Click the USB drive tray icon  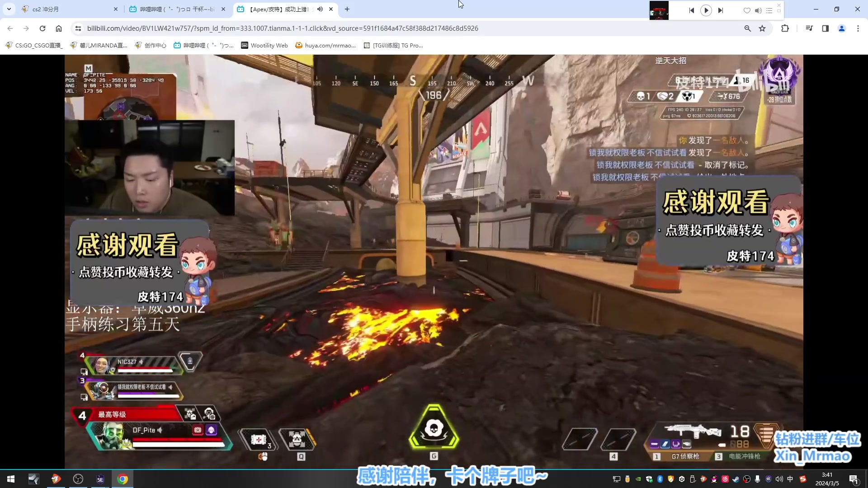(x=627, y=479)
